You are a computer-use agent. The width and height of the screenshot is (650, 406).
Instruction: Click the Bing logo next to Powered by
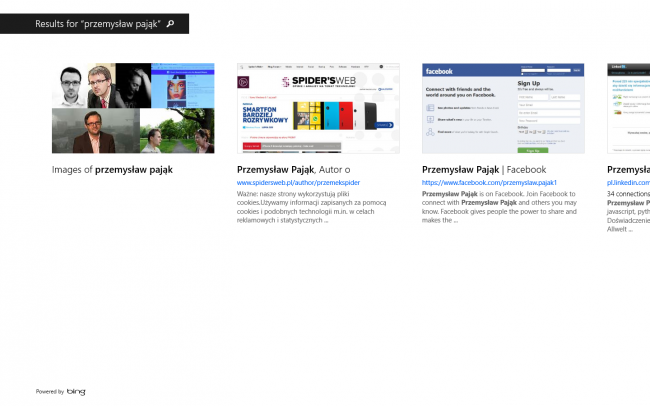tap(76, 391)
